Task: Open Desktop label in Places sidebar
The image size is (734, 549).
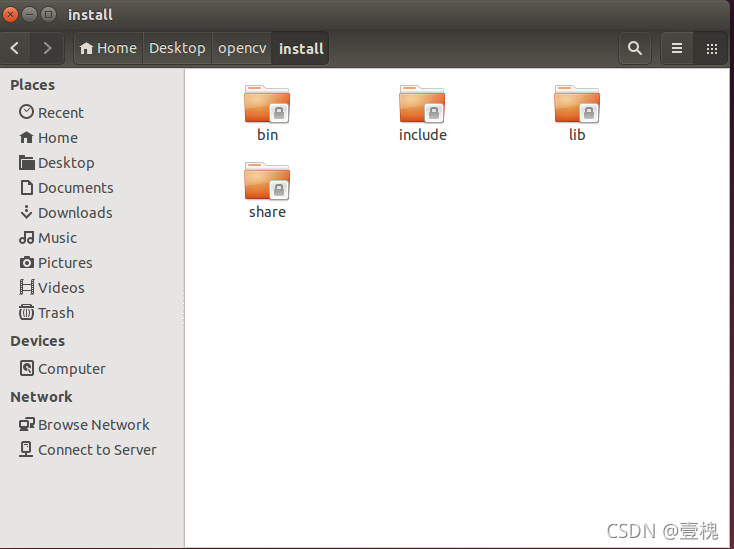Action: pyautogui.click(x=66, y=163)
